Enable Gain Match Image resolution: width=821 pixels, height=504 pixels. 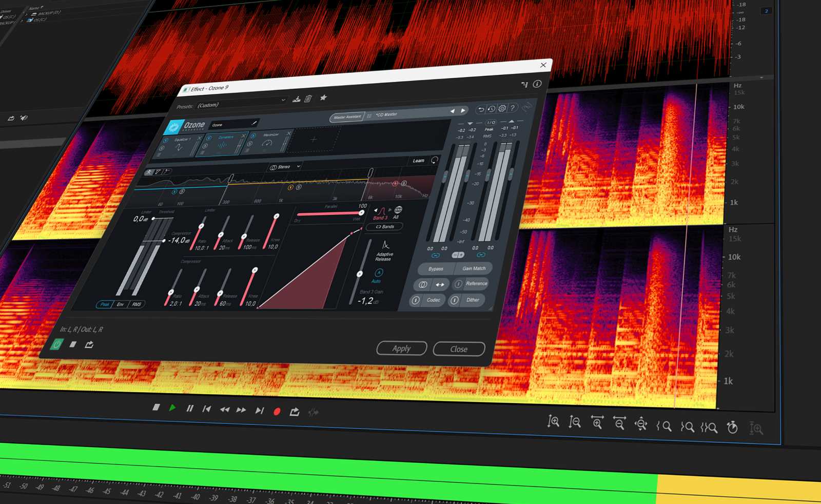[474, 268]
